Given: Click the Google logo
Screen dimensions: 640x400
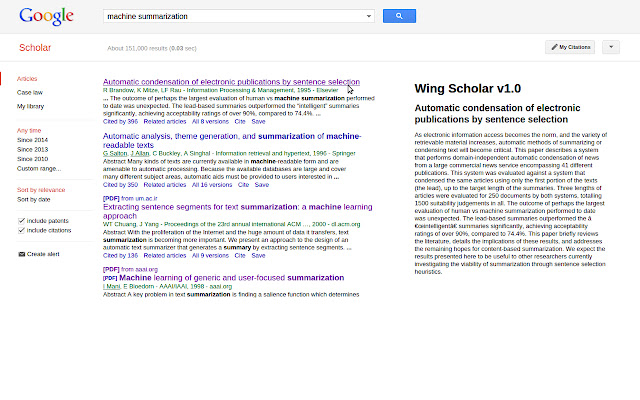Looking at the screenshot, I should pyautogui.click(x=46, y=16).
